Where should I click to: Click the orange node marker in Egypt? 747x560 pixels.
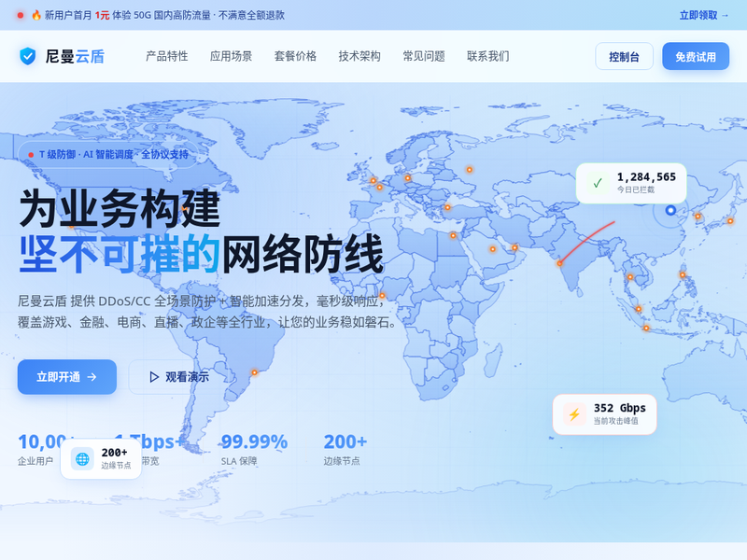[x=453, y=235]
